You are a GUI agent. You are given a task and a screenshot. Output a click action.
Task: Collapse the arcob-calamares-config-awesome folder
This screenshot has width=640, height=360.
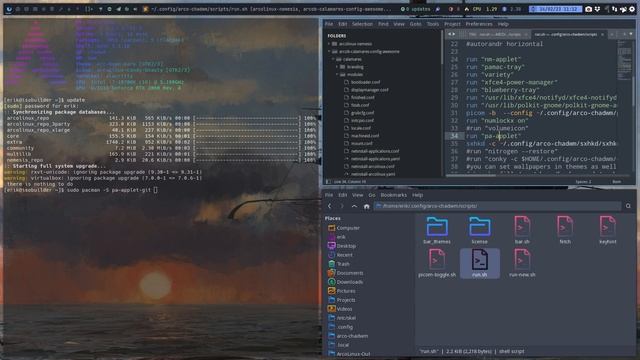(x=329, y=51)
